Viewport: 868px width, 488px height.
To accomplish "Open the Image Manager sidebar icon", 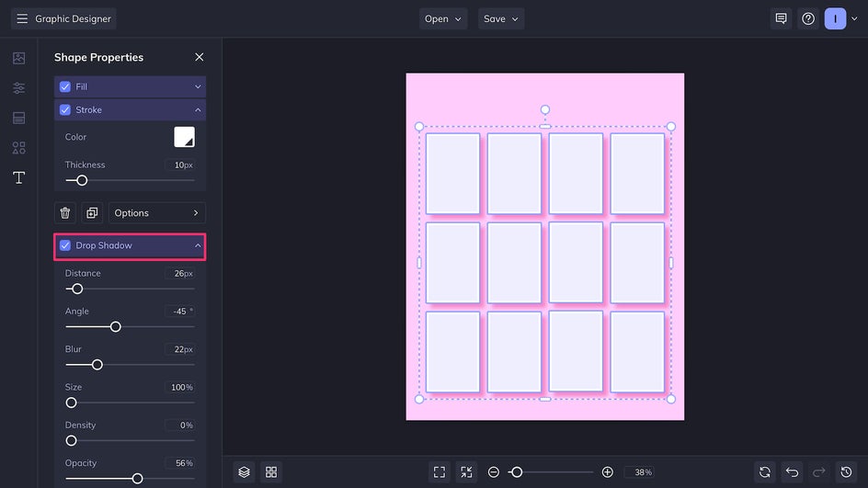I will [18, 58].
